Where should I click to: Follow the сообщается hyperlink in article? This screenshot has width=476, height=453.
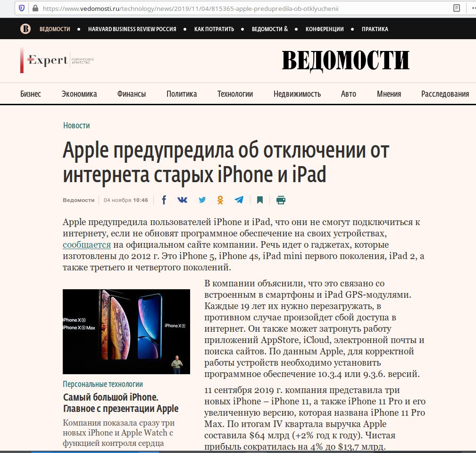pyautogui.click(x=87, y=245)
